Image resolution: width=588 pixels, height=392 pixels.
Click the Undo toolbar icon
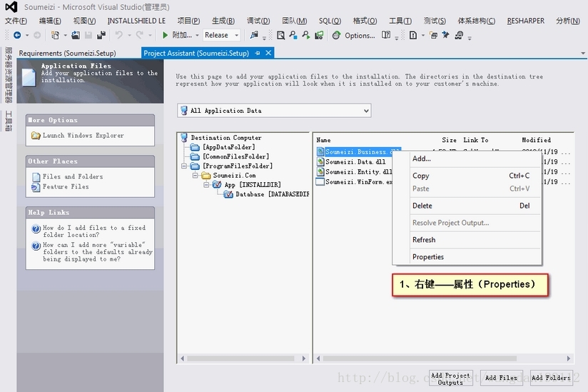point(119,35)
